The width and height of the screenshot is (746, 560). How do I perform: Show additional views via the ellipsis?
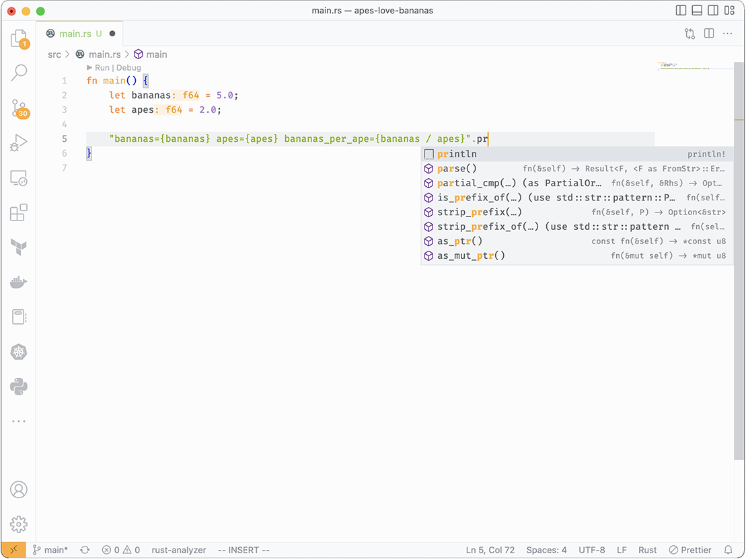(x=19, y=422)
